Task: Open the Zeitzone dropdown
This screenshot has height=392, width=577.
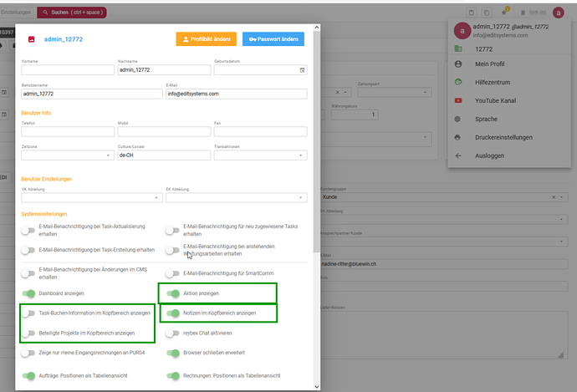Action: point(68,155)
